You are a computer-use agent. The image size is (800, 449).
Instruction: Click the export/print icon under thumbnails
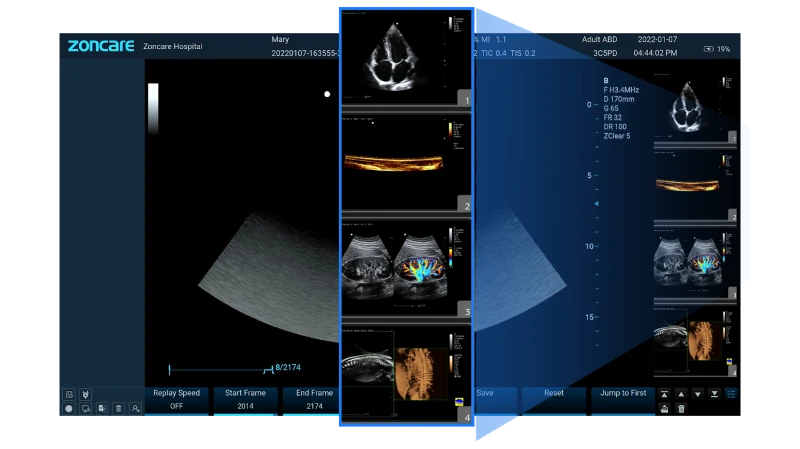(x=664, y=409)
